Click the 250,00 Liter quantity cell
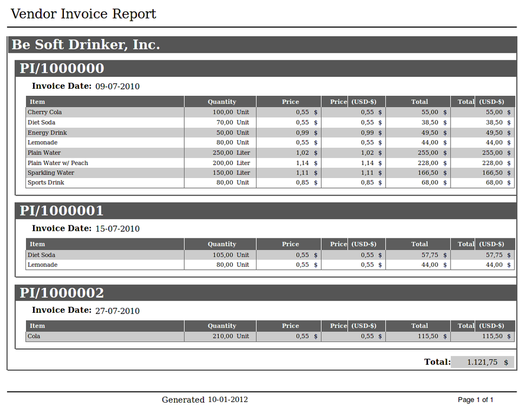Image resolution: width=532 pixels, height=408 pixels. [231, 153]
